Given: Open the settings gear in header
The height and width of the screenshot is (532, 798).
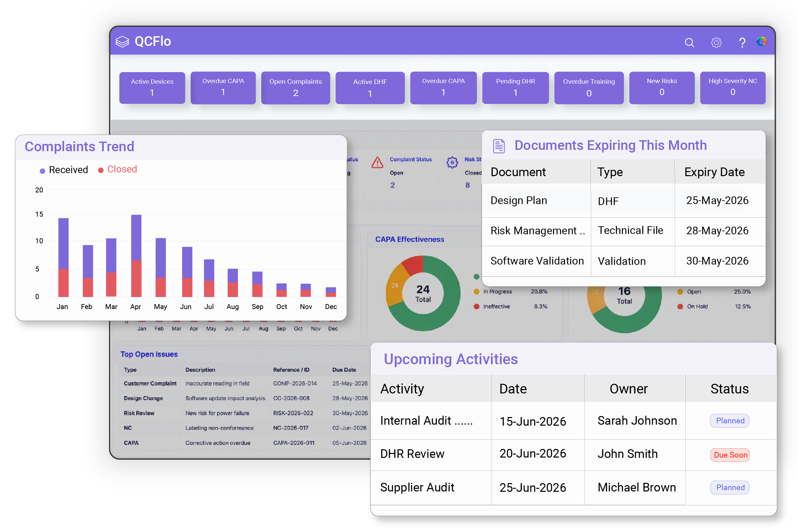Looking at the screenshot, I should 716,43.
